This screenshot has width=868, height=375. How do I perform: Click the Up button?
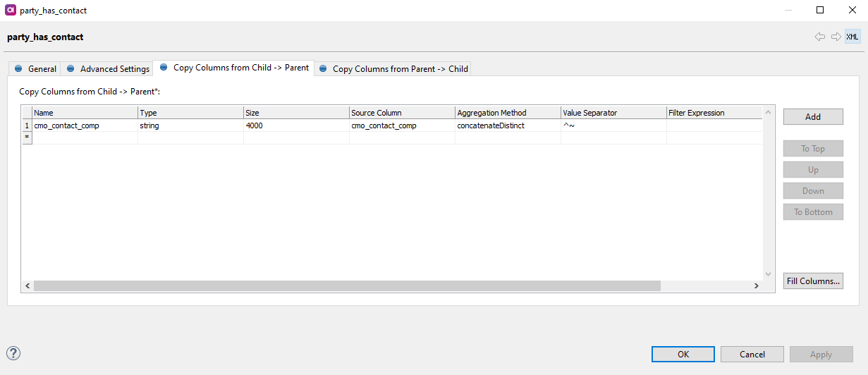coord(813,170)
